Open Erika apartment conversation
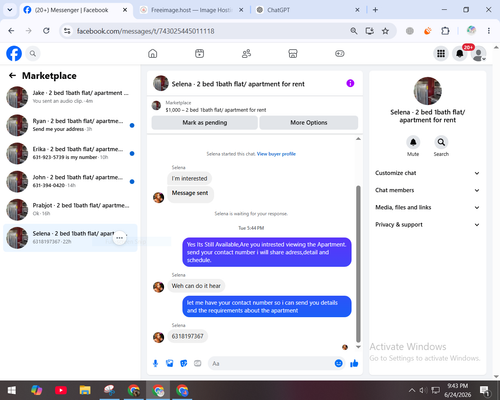500x400 pixels. tap(70, 153)
